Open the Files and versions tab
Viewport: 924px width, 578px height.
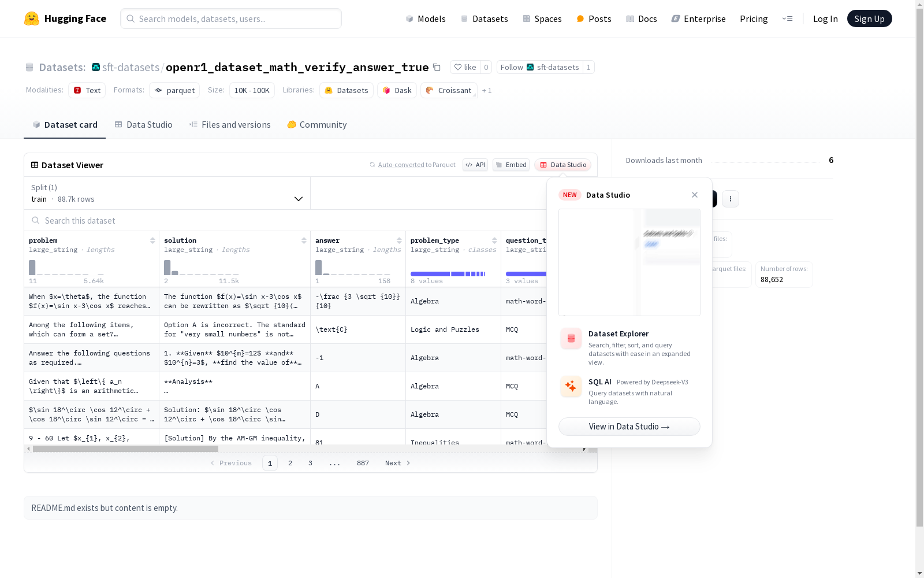230,125
